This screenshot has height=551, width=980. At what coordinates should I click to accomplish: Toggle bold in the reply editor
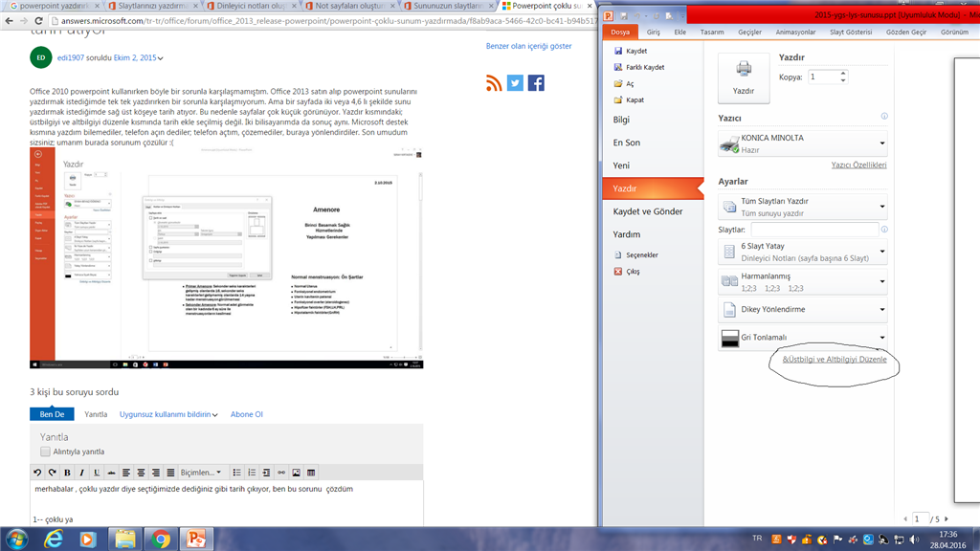pyautogui.click(x=68, y=473)
